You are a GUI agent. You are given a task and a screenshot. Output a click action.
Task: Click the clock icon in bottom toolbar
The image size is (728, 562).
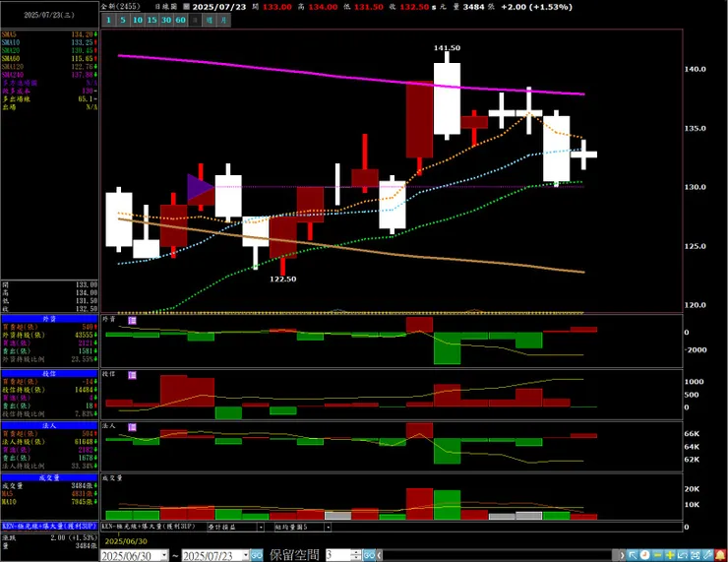(645, 555)
